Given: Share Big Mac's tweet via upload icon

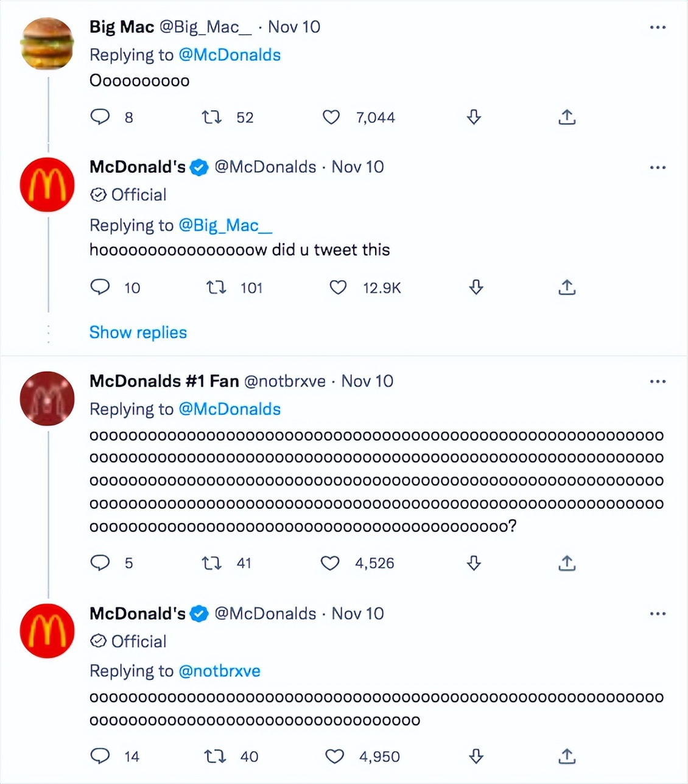Looking at the screenshot, I should click(567, 117).
